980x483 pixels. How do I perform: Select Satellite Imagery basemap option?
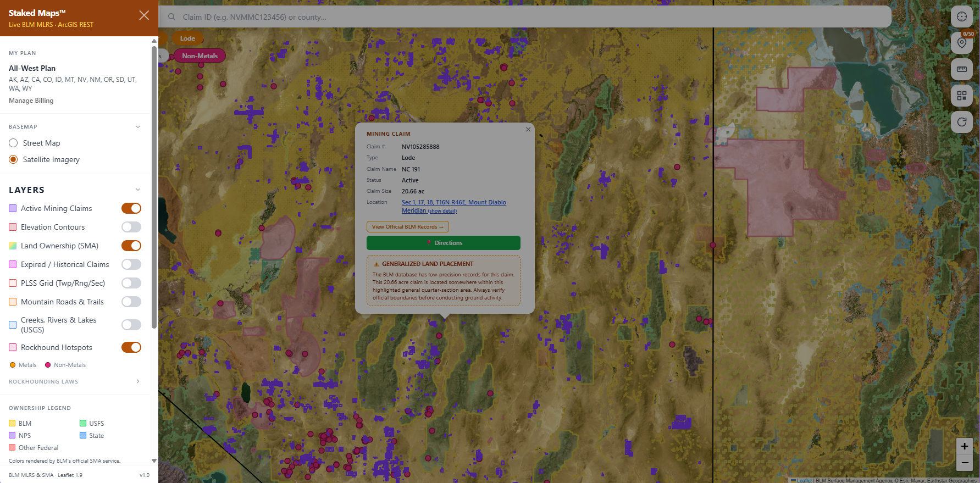coord(14,159)
